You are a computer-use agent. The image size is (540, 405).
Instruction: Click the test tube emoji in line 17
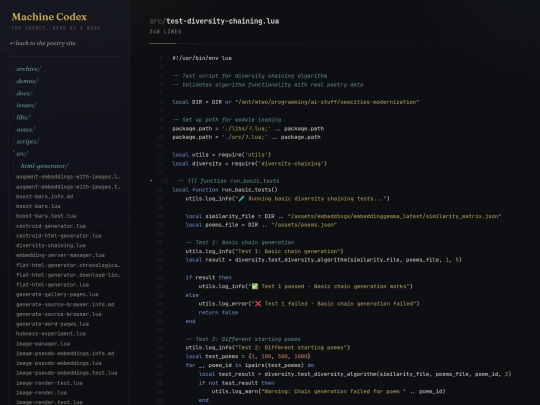tap(241, 199)
